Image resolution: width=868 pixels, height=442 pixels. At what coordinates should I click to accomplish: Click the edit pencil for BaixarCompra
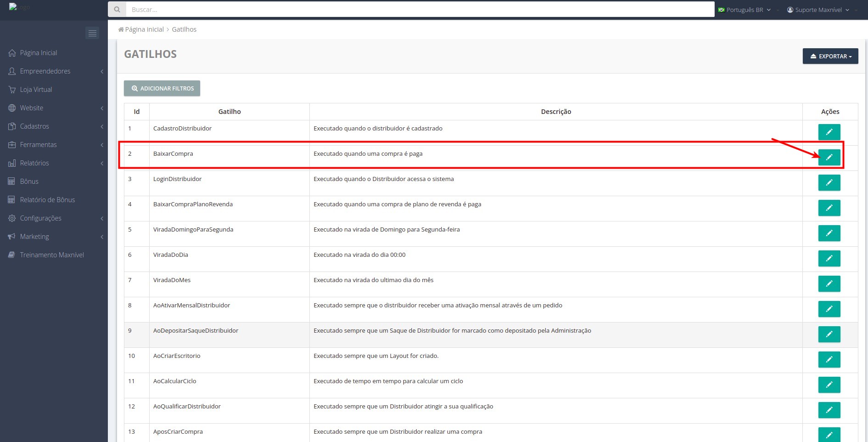829,158
